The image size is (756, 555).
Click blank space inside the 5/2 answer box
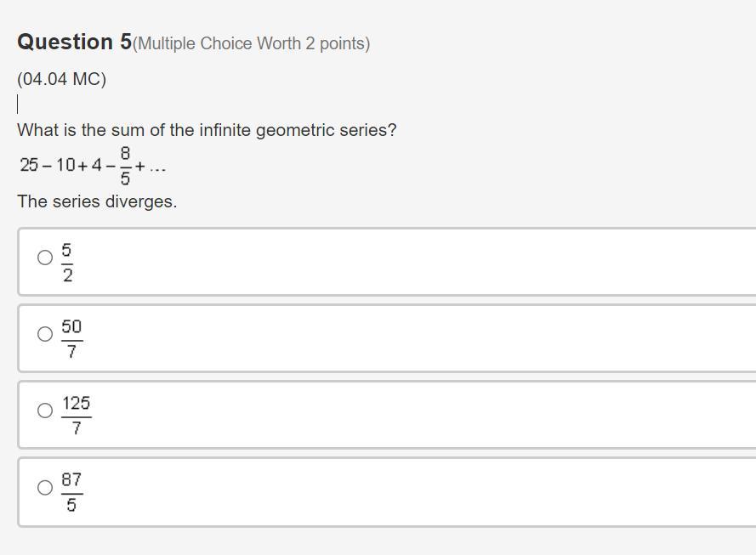(x=408, y=262)
